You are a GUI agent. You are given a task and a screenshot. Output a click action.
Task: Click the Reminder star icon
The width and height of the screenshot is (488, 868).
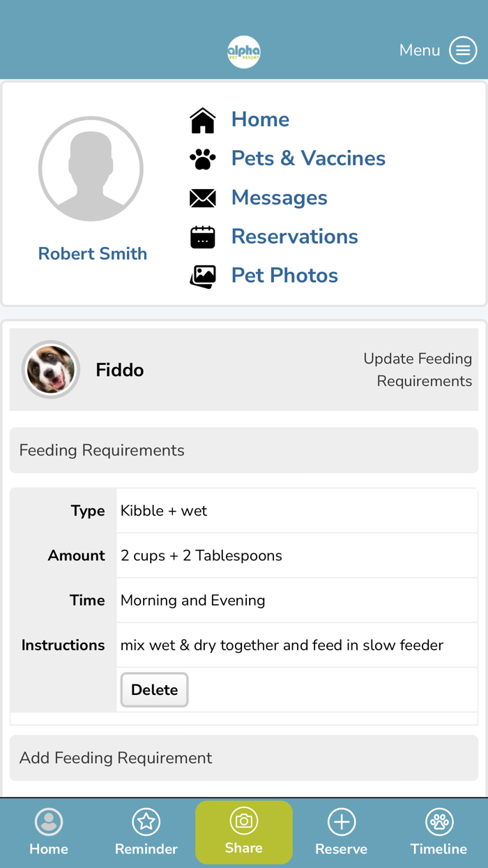coord(146,822)
